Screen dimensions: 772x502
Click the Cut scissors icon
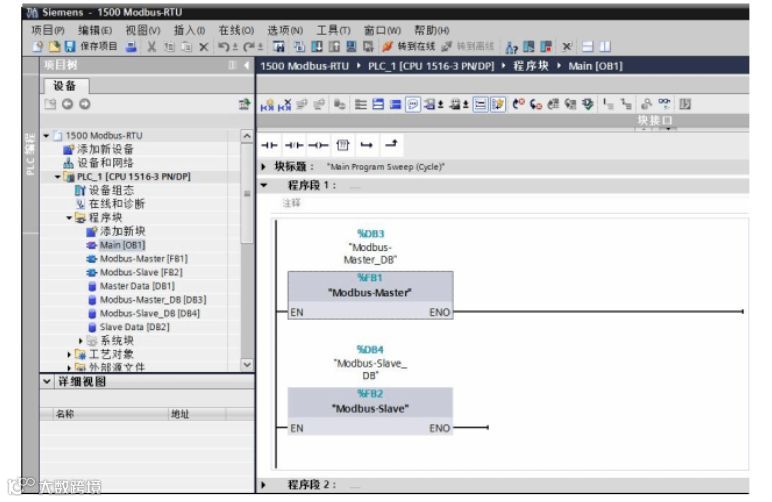(x=152, y=47)
